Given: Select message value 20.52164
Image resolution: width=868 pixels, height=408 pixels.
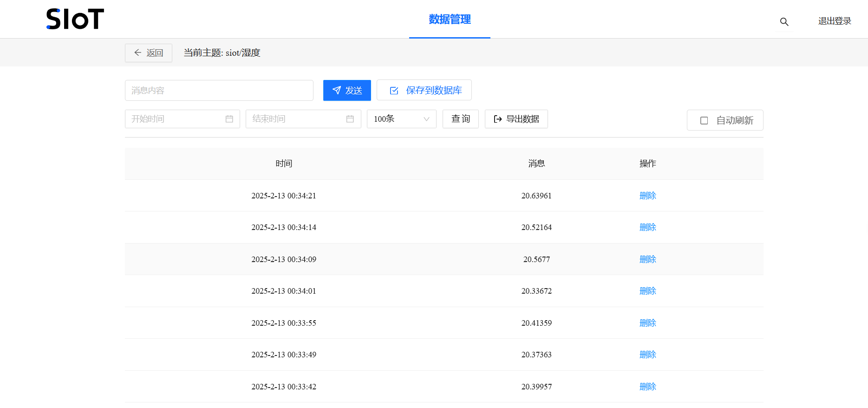Looking at the screenshot, I should [536, 227].
